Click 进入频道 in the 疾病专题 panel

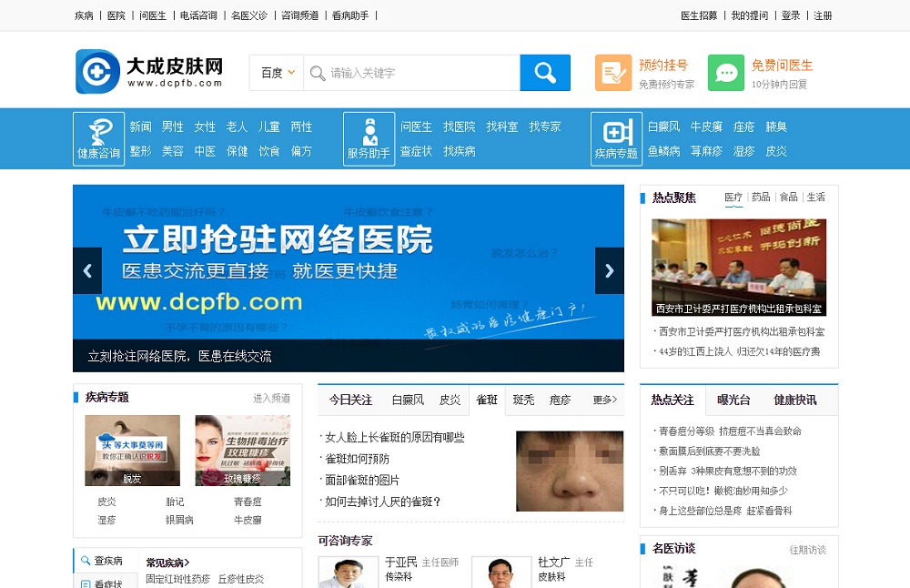pyautogui.click(x=271, y=398)
